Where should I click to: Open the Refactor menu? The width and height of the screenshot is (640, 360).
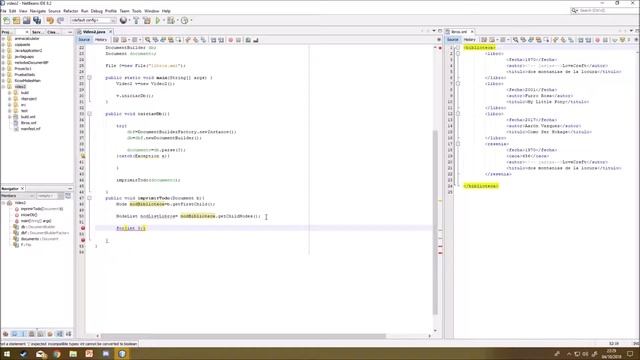click(x=71, y=11)
